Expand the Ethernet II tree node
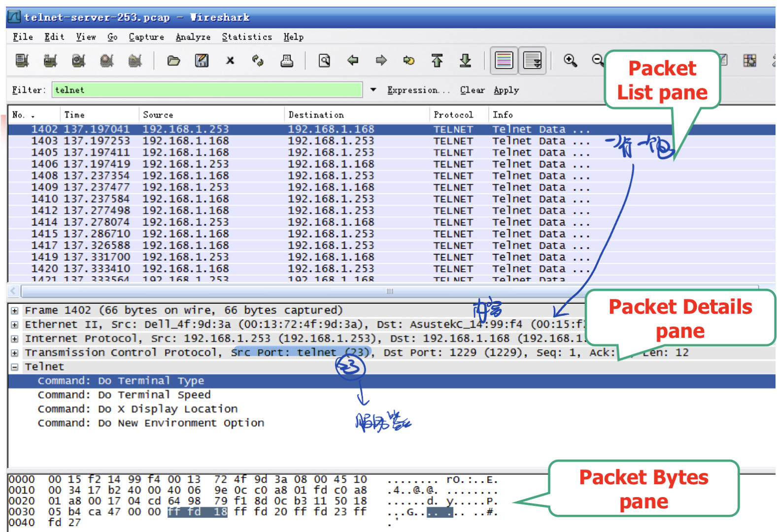The height and width of the screenshot is (532, 777). coord(15,325)
